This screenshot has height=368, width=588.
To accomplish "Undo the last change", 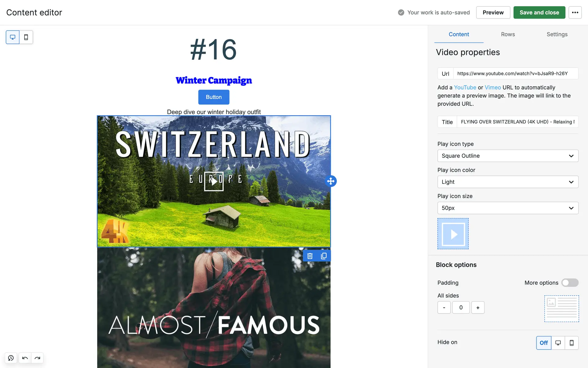I will pyautogui.click(x=25, y=358).
